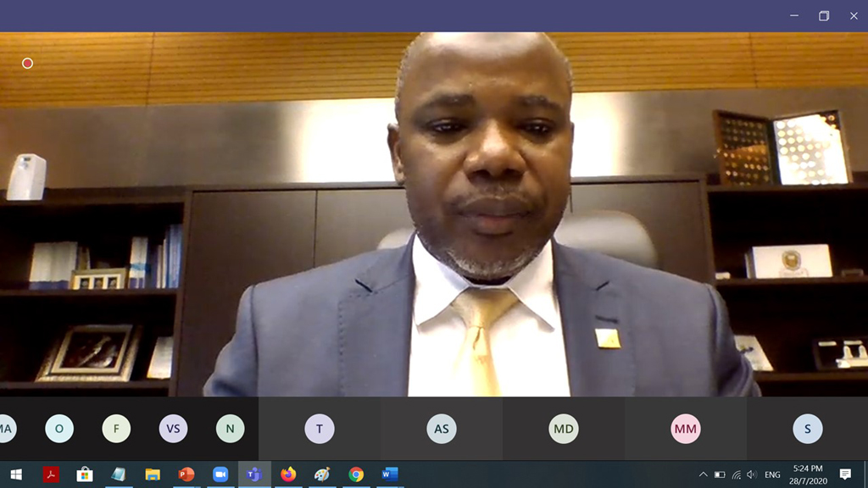This screenshot has width=868, height=488.
Task: Select participant tile S
Action: (808, 428)
